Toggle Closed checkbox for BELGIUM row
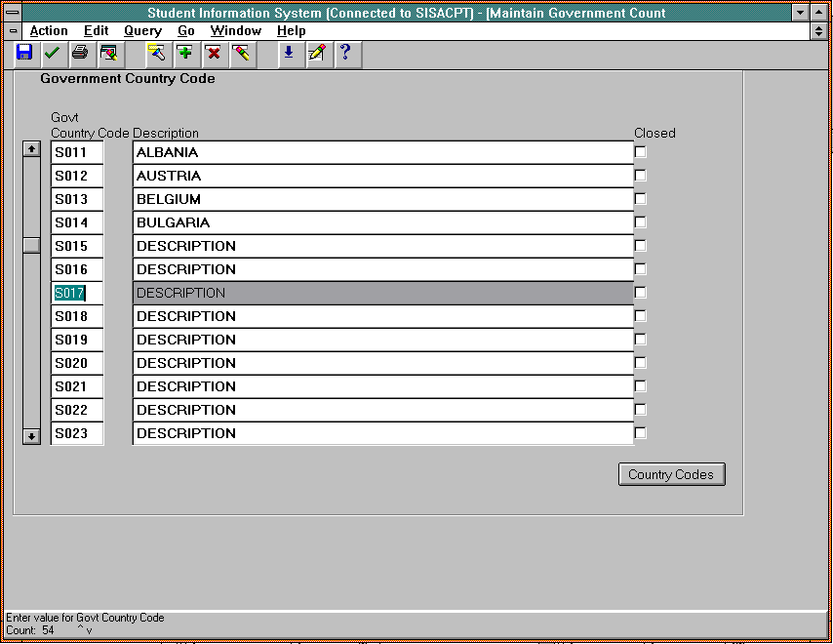 click(641, 199)
